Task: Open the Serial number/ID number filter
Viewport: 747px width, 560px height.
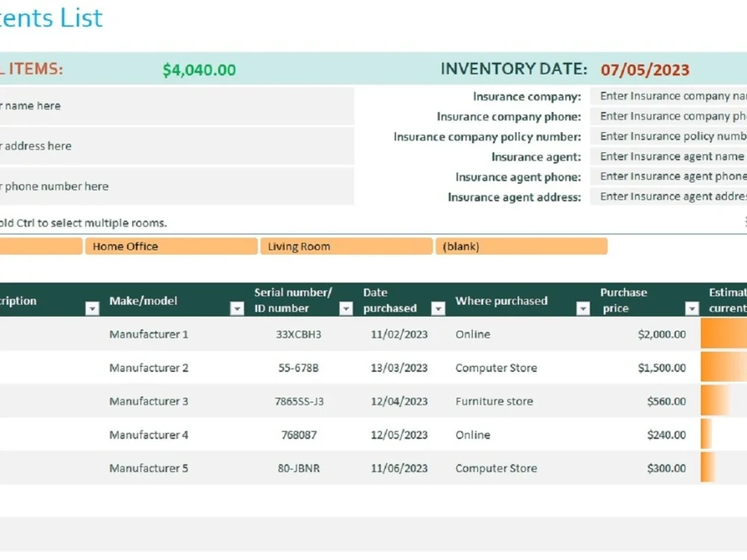Action: click(x=346, y=308)
